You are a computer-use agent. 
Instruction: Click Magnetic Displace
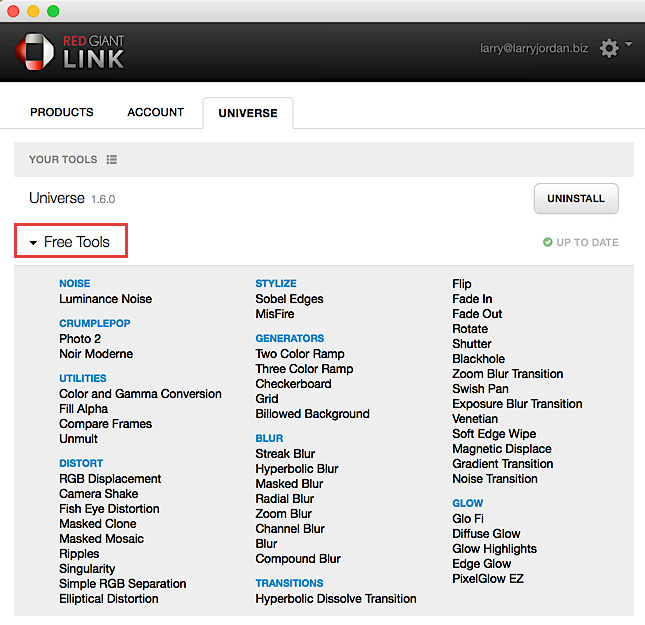pyautogui.click(x=502, y=448)
